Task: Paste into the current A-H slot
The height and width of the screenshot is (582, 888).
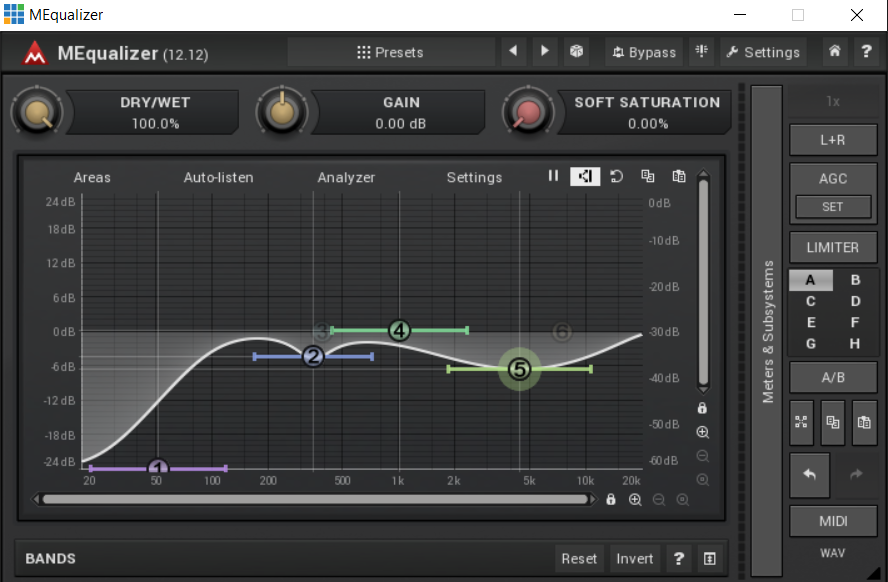Action: coord(864,422)
